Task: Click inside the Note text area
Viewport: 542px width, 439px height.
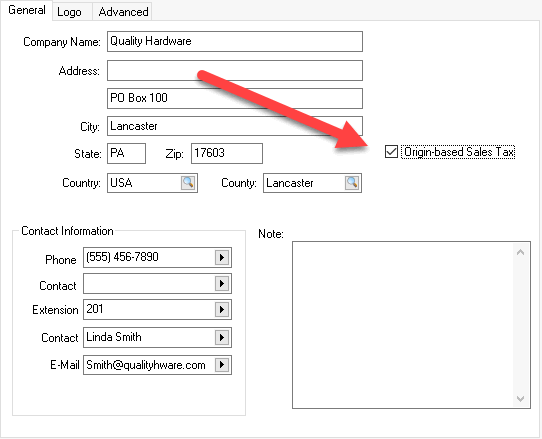Action: pos(403,325)
